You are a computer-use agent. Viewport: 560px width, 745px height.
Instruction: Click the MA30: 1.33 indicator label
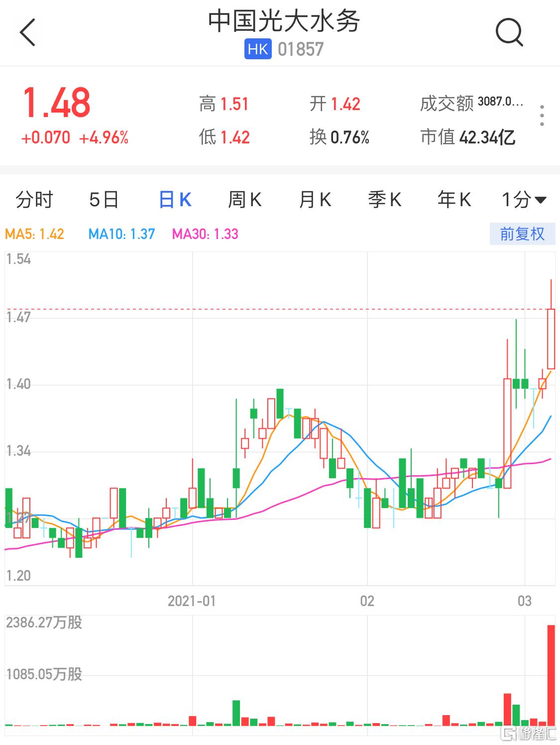click(x=205, y=234)
